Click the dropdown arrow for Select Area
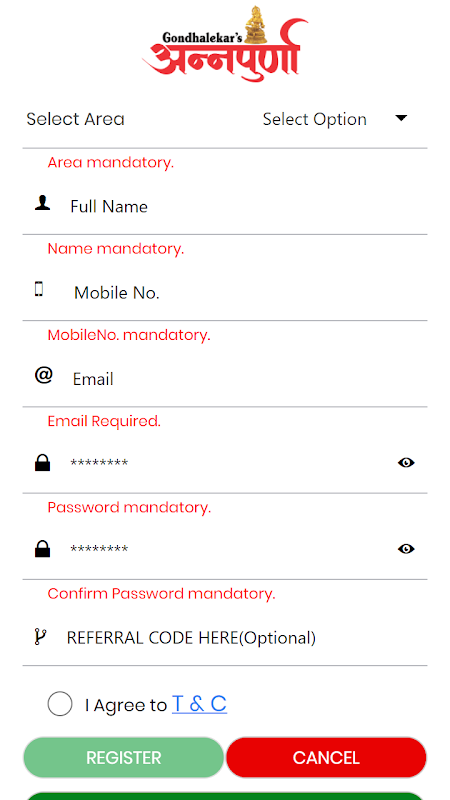The width and height of the screenshot is (450, 800). click(x=402, y=118)
